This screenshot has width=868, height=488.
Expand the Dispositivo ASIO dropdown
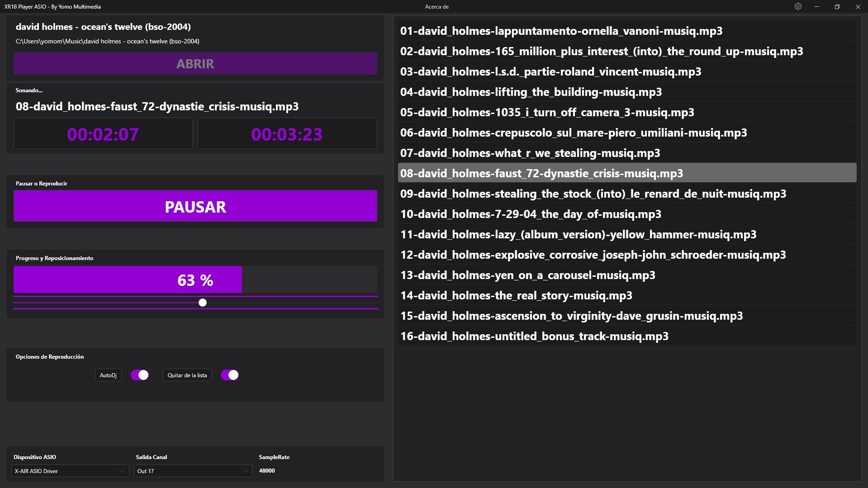[x=70, y=471]
